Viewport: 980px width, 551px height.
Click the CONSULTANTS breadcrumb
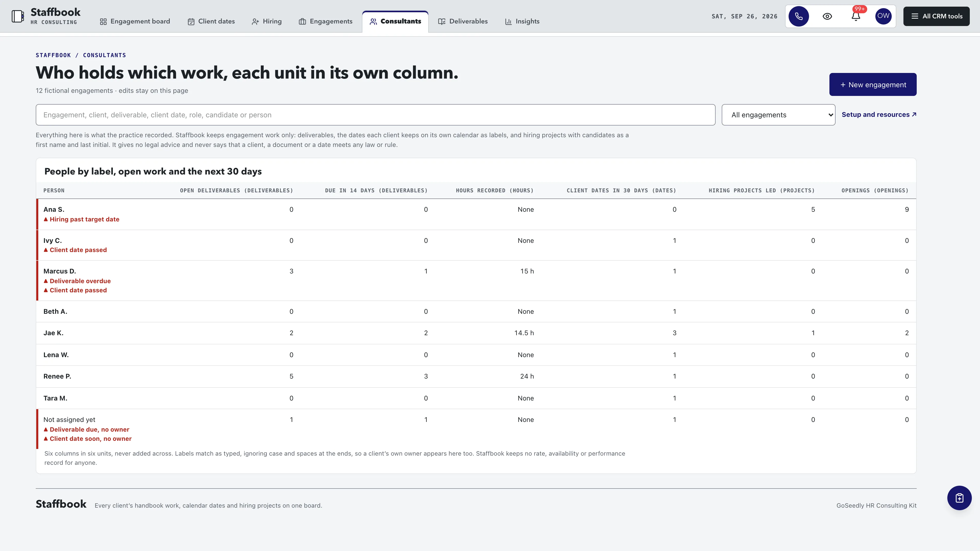pyautogui.click(x=104, y=55)
